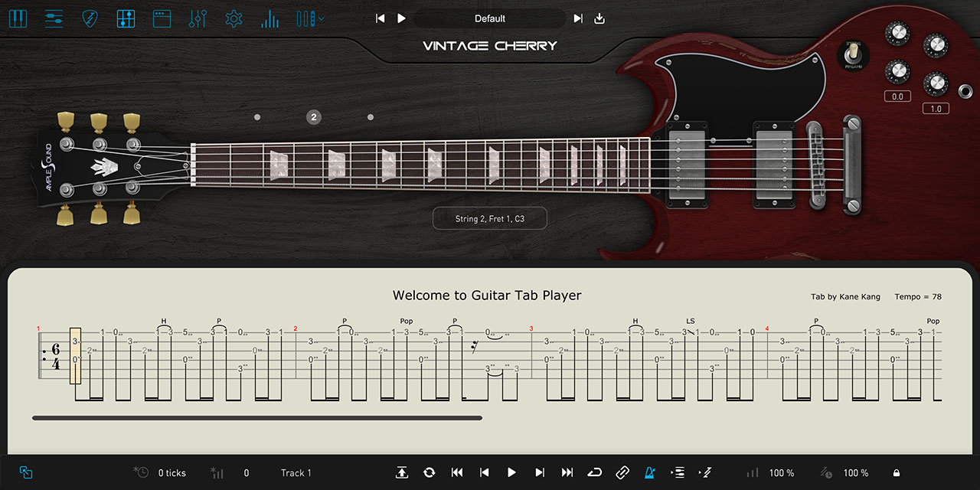Open the horizontal sliders settings panel
The width and height of the screenshot is (980, 490).
click(x=54, y=18)
